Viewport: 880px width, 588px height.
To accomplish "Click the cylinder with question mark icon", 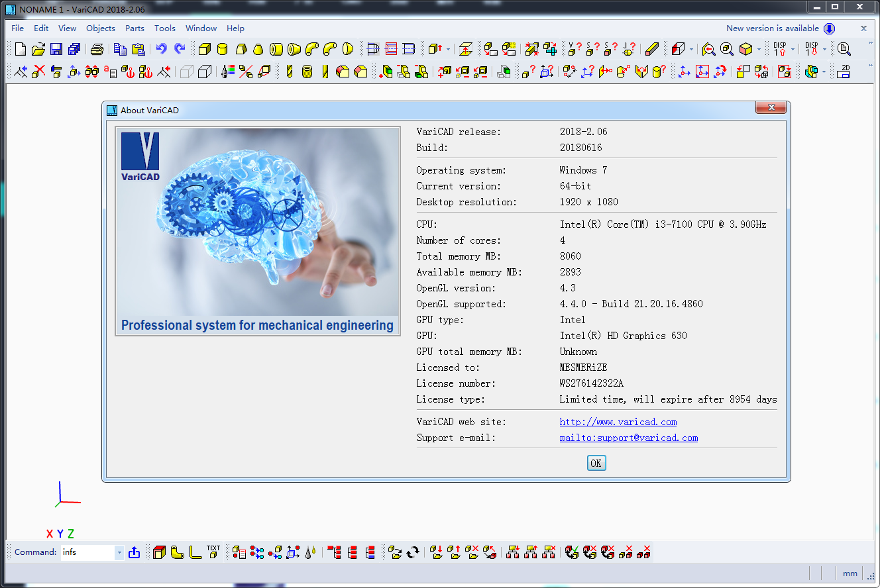I will pos(658,71).
